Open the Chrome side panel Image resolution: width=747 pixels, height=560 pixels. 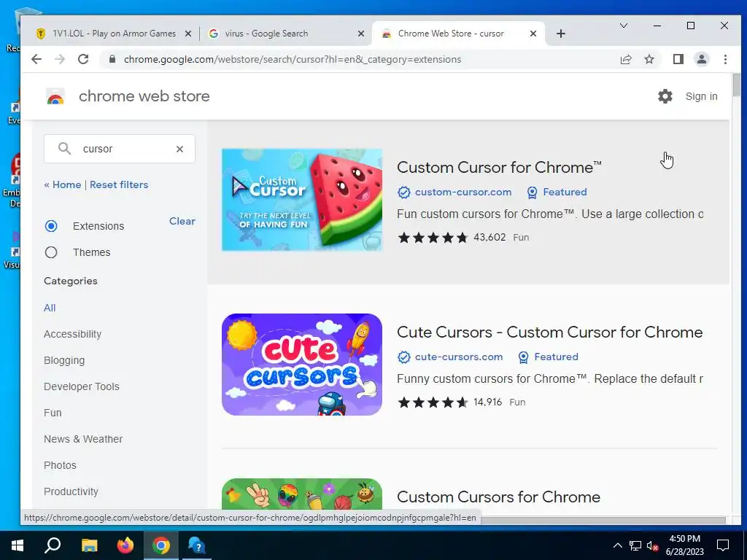678,60
